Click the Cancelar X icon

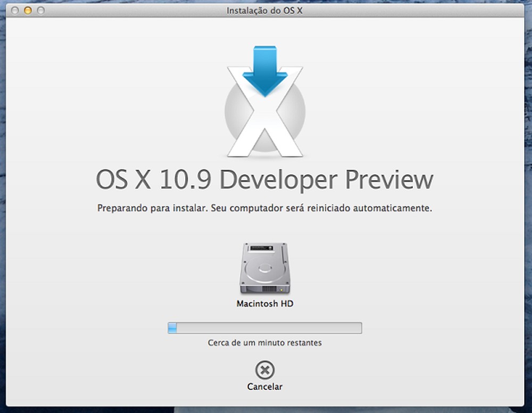264,370
